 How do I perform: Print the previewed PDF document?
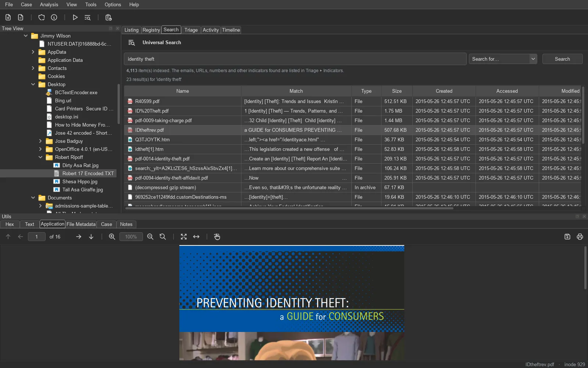580,237
